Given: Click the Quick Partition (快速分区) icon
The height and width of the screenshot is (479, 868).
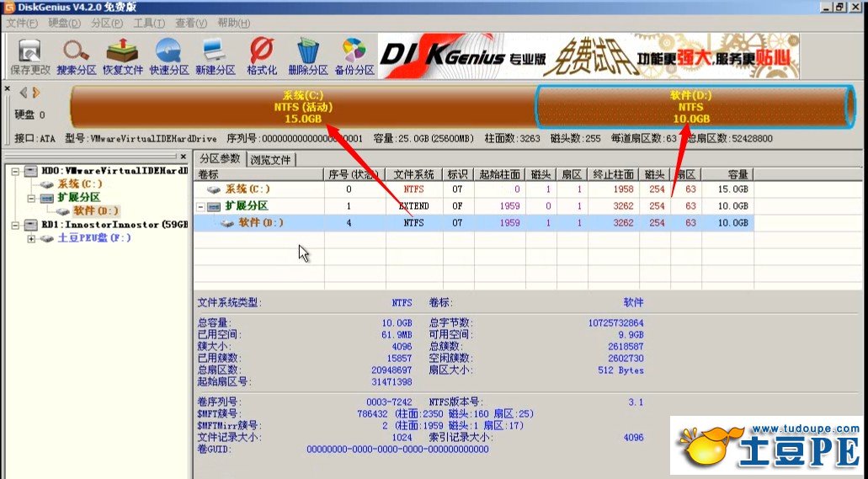Looking at the screenshot, I should point(169,56).
